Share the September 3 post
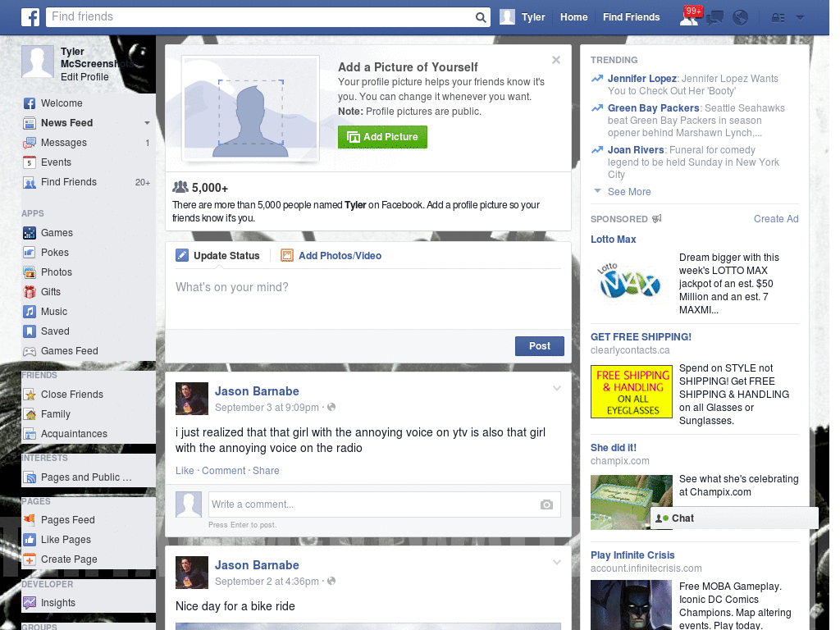 coord(266,470)
